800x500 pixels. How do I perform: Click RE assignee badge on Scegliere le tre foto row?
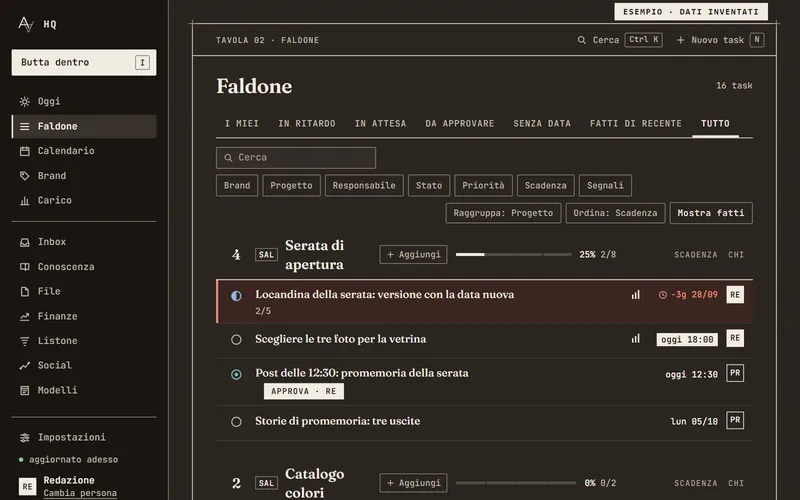point(735,338)
